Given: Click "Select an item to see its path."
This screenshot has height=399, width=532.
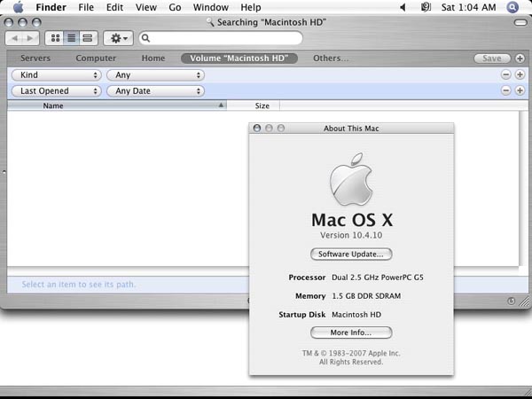Looking at the screenshot, I should (x=78, y=285).
